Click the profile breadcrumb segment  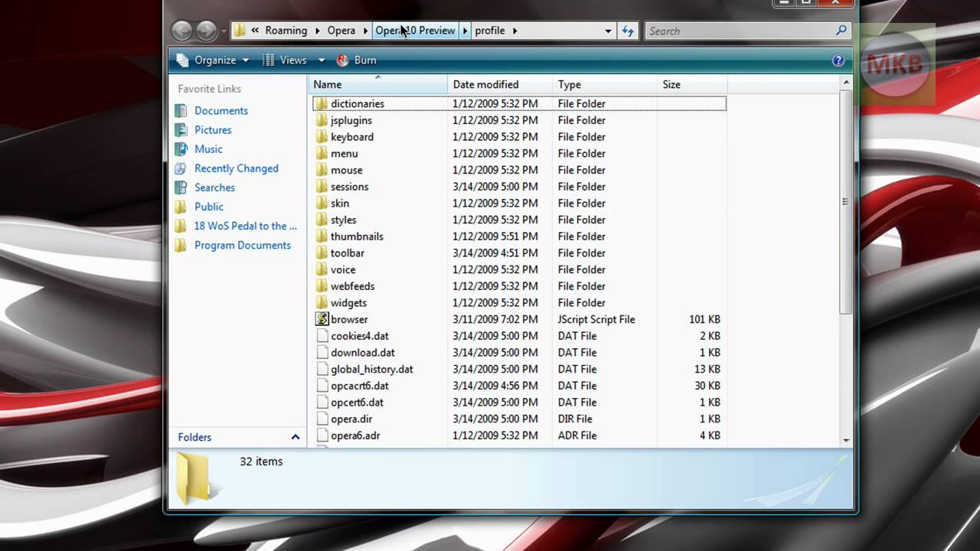(x=490, y=31)
